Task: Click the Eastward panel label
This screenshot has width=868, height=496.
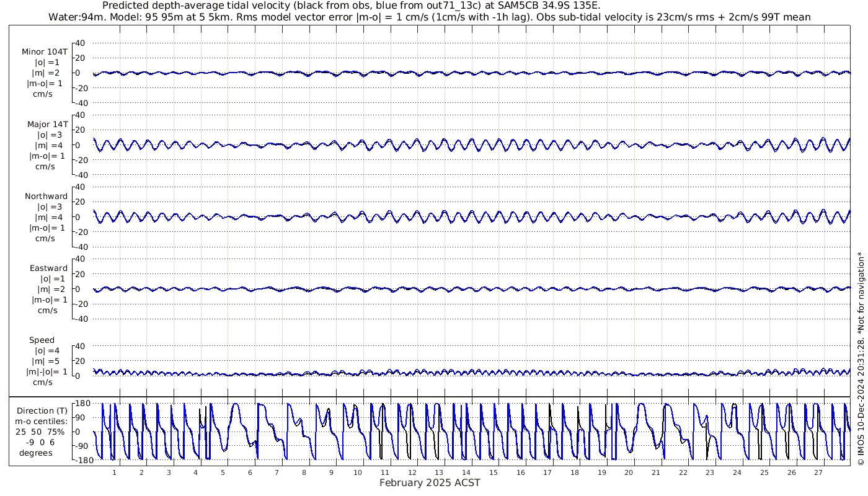Action: 48,268
